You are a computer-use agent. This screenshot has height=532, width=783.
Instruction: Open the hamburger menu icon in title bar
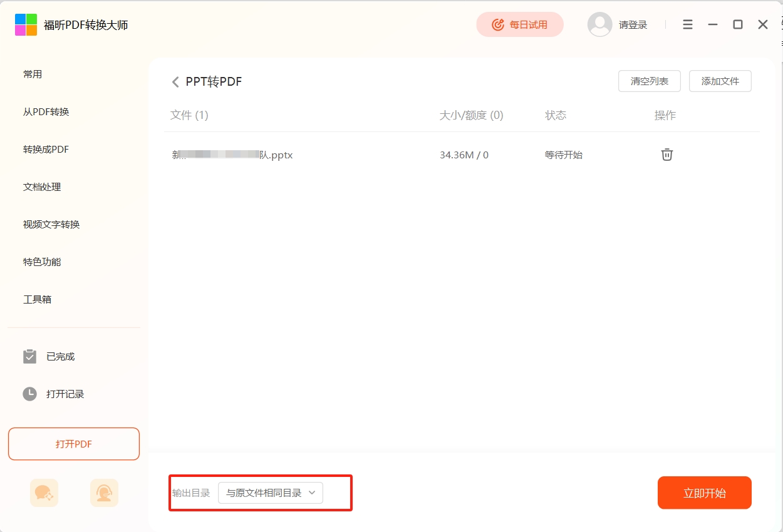(x=688, y=24)
